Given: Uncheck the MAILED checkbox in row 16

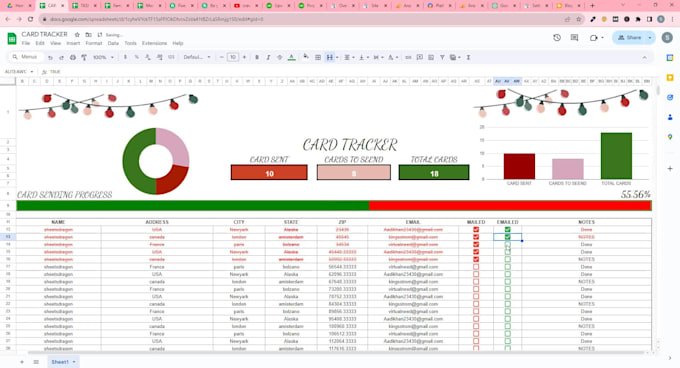Looking at the screenshot, I should click(x=476, y=259).
